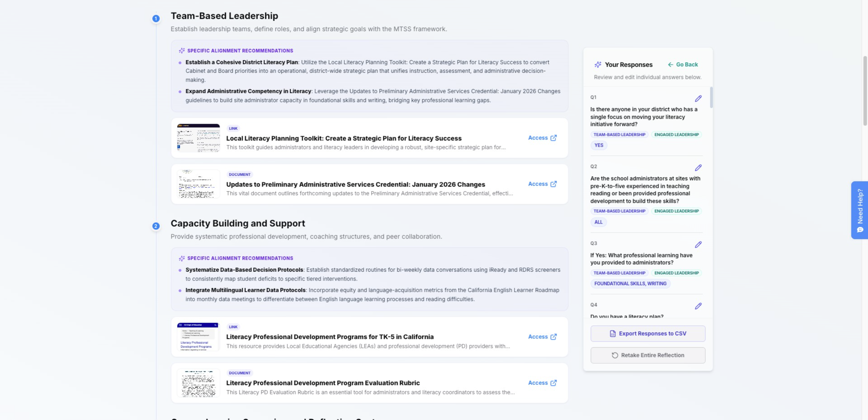Click Q3's TEAM-BASED LEADERSHIP tag
Image resolution: width=868 pixels, height=420 pixels.
619,273
